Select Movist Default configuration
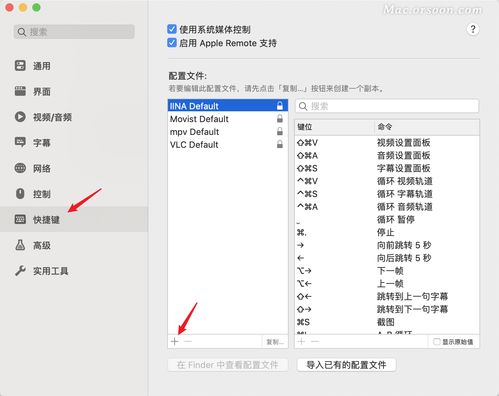The height and width of the screenshot is (396, 499). [x=228, y=119]
